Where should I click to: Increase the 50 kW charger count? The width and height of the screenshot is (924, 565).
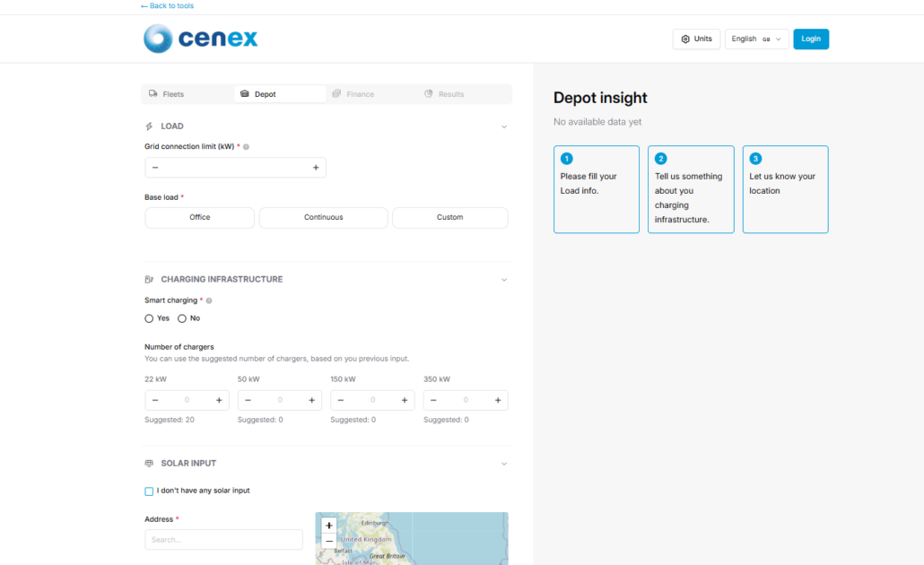311,400
